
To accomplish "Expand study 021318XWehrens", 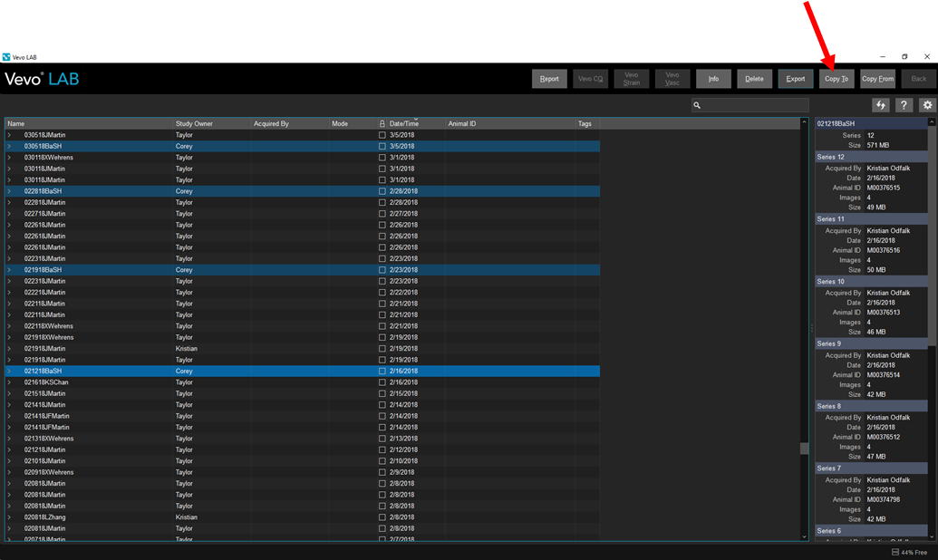I will click(x=9, y=439).
